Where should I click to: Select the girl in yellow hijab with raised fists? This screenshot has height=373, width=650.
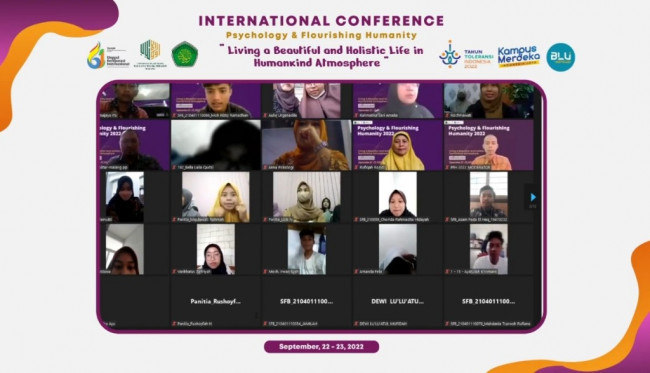point(216,197)
